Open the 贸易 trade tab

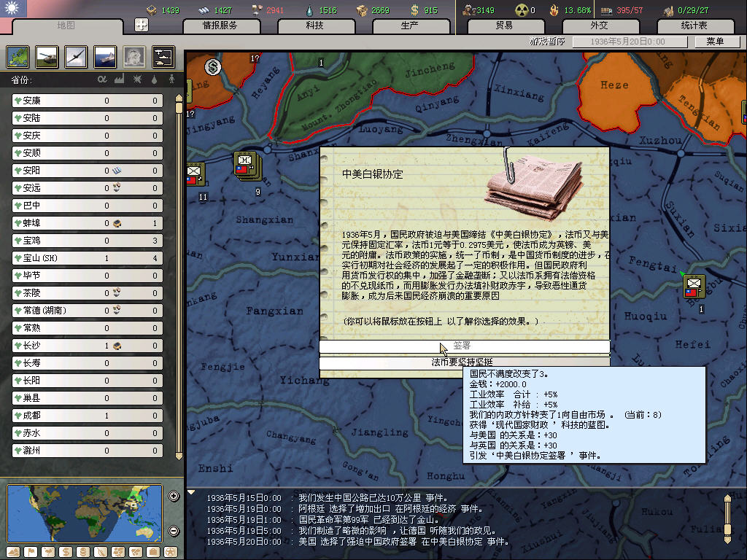coord(505,26)
